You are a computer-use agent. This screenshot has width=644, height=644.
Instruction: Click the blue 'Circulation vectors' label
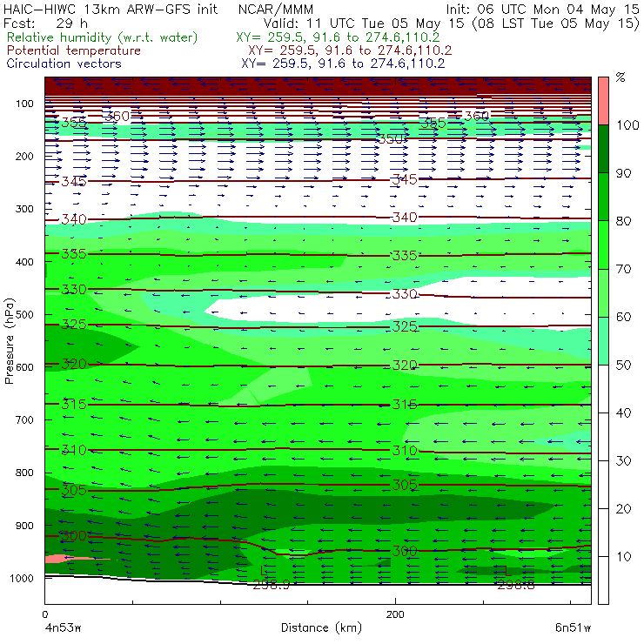coord(64,64)
